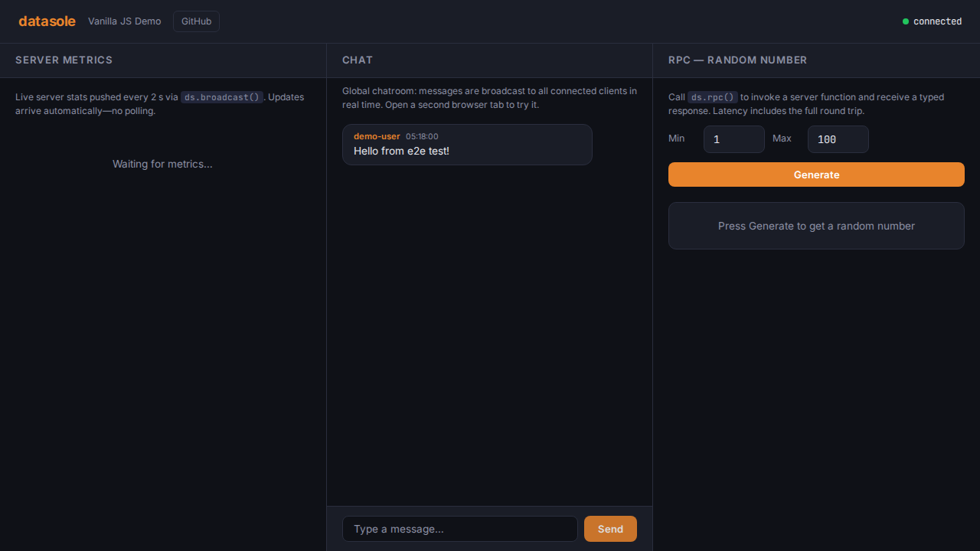Focus the Type a message field
980x551 pixels.
(460, 529)
